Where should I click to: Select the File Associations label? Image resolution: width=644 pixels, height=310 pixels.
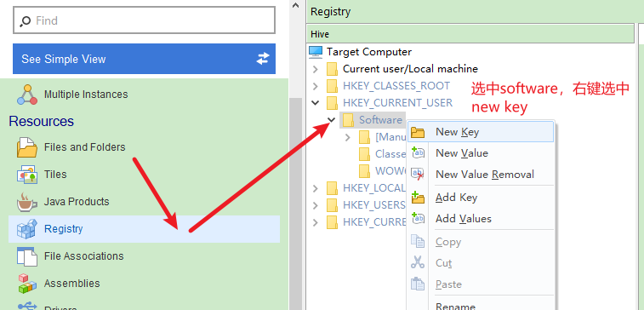click(83, 255)
